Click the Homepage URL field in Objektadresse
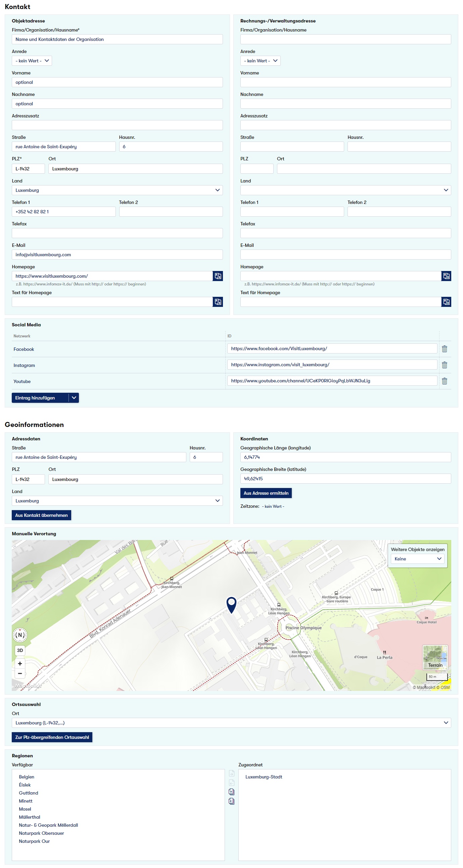 tap(112, 276)
